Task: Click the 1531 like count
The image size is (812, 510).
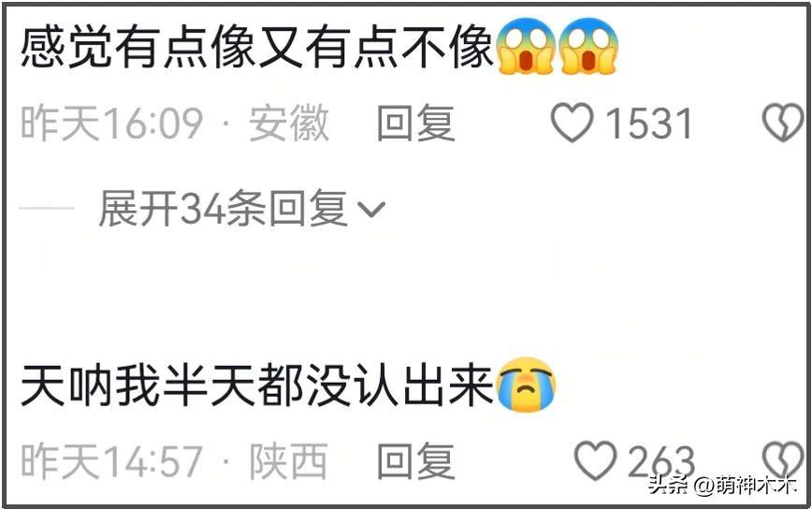Action: click(x=649, y=124)
